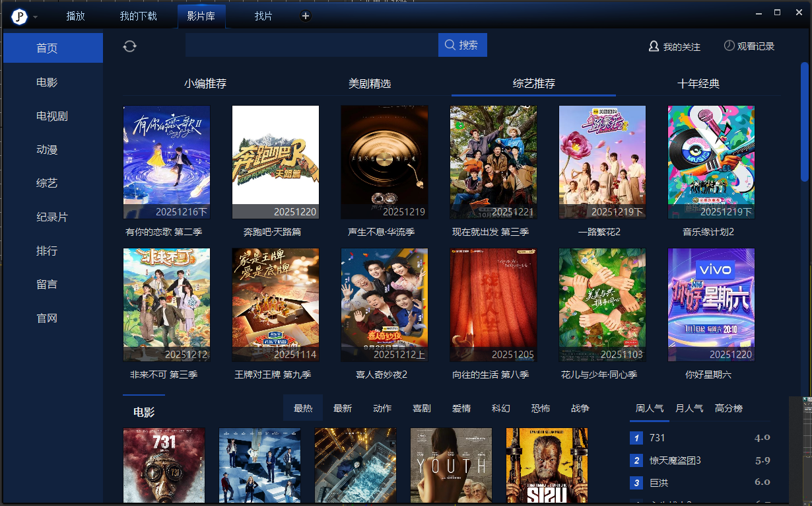Click the rank 3 badge for 巨洪

coord(636,483)
